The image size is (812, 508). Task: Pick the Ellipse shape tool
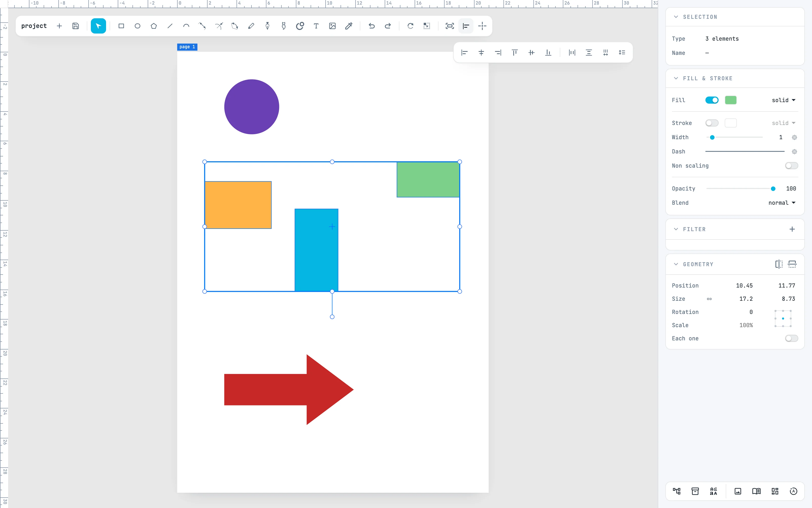pos(138,26)
